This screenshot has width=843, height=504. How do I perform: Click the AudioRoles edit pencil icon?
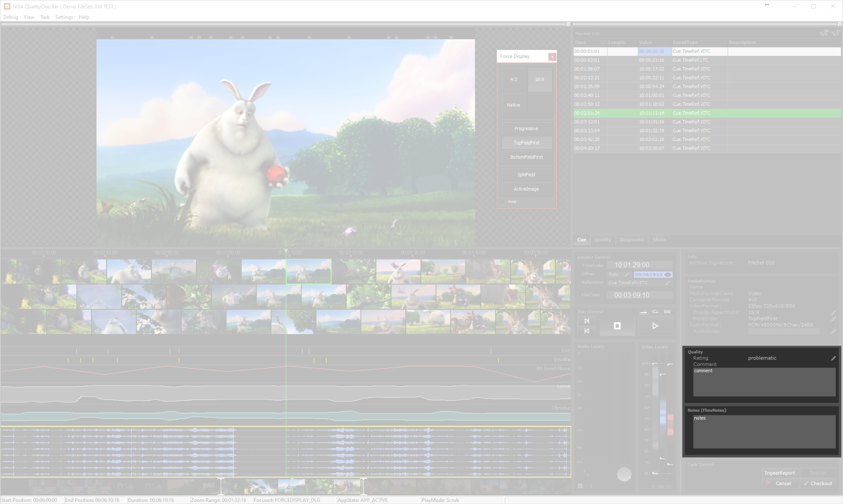833,331
